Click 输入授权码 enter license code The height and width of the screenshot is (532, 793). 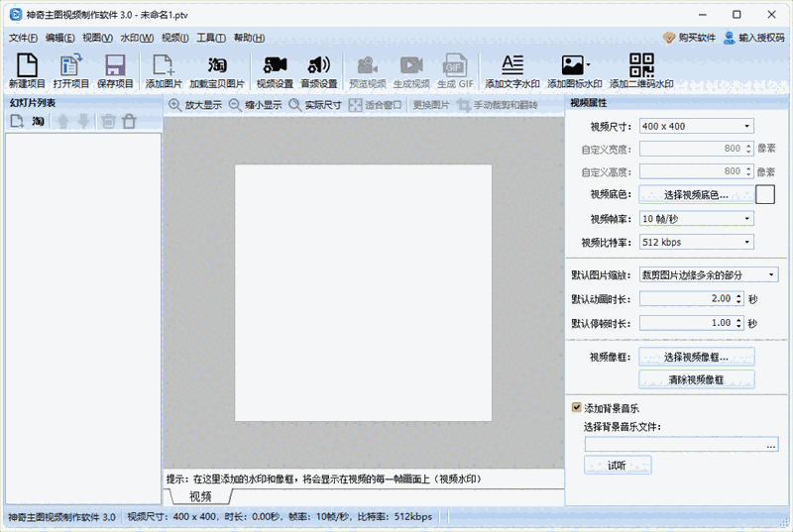coord(754,38)
